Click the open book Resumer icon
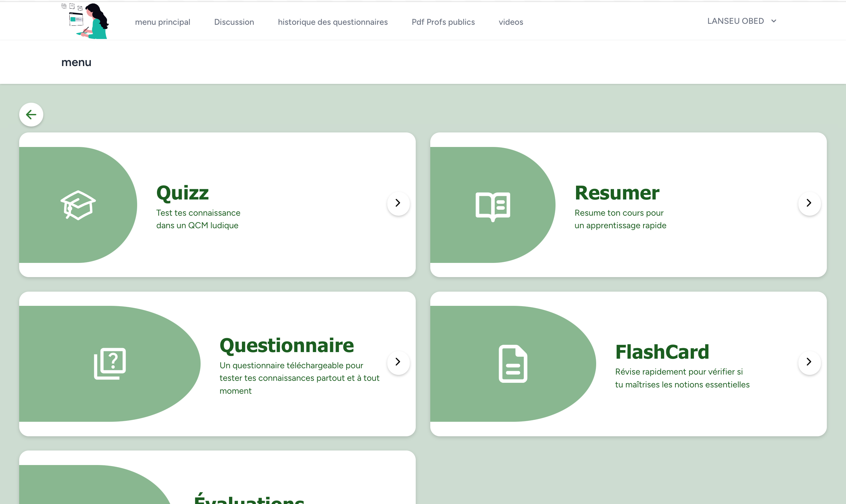This screenshot has width=846, height=504. (493, 205)
